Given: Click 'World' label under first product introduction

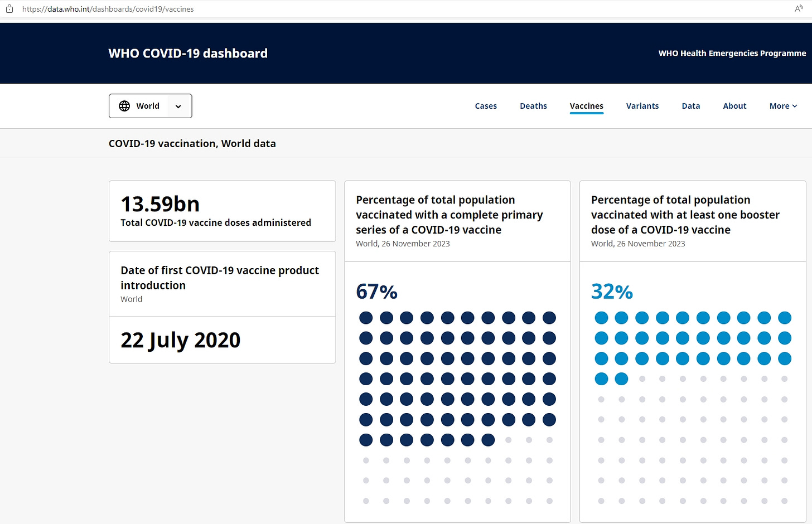Looking at the screenshot, I should coord(131,299).
